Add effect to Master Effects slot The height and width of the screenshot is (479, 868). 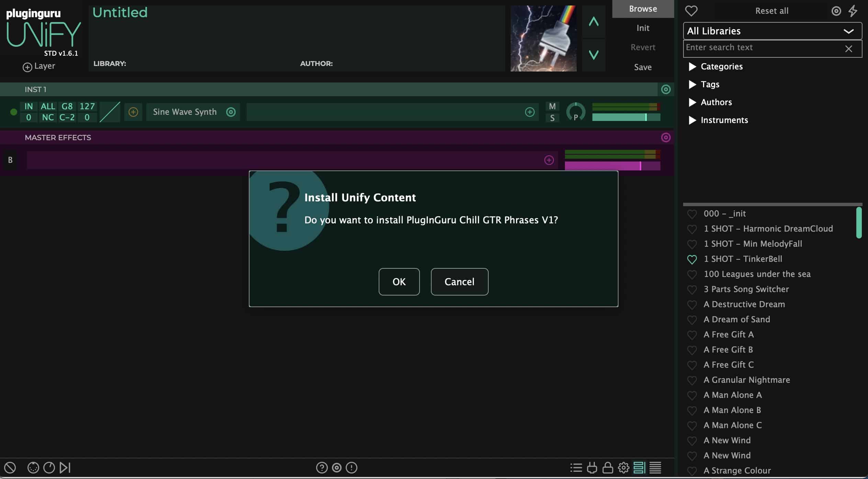tap(549, 160)
